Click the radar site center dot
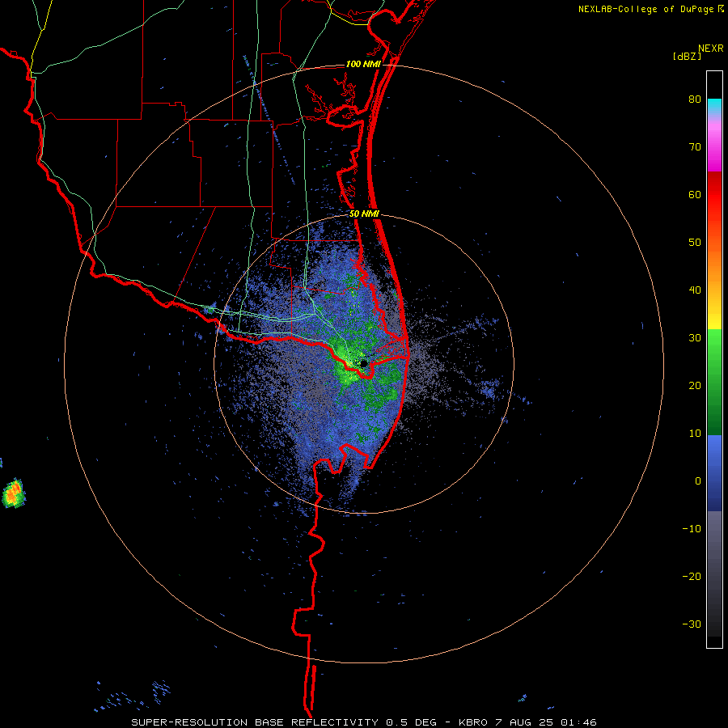 point(364,363)
